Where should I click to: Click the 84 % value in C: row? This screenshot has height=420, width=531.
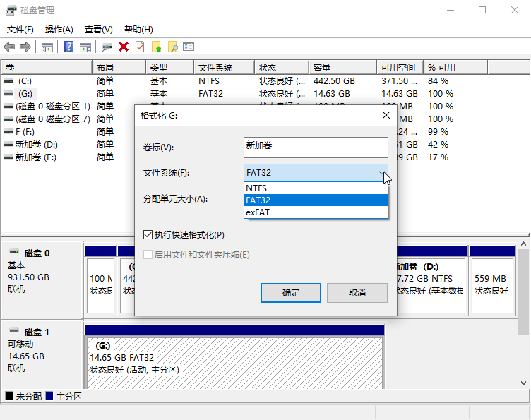[x=438, y=81]
